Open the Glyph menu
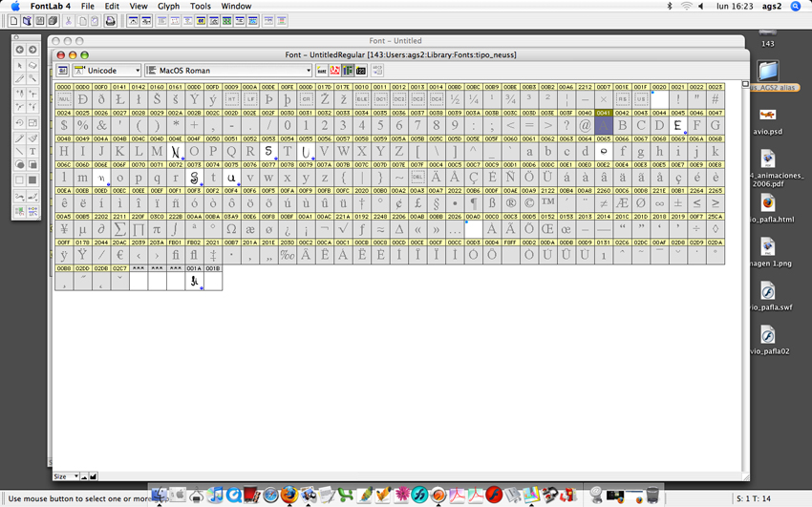 point(168,7)
